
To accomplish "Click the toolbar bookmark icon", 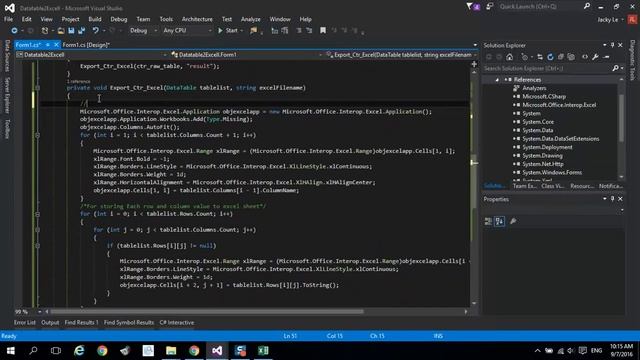I will pos(323,31).
